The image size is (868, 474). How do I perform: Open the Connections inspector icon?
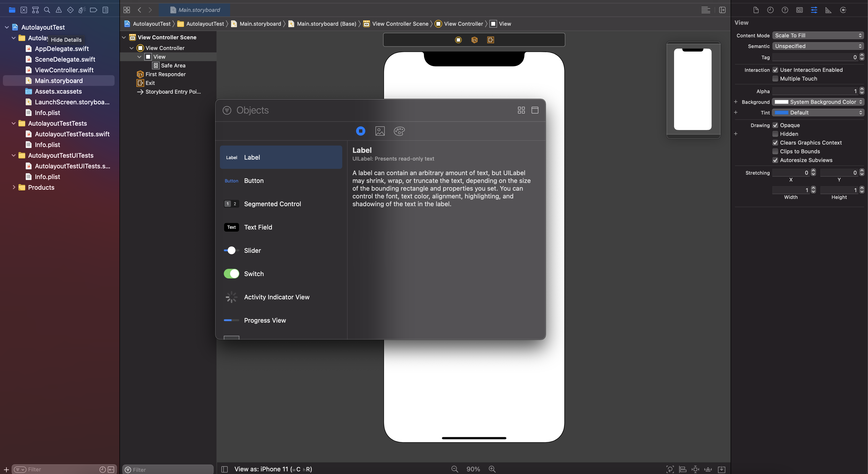pos(843,10)
